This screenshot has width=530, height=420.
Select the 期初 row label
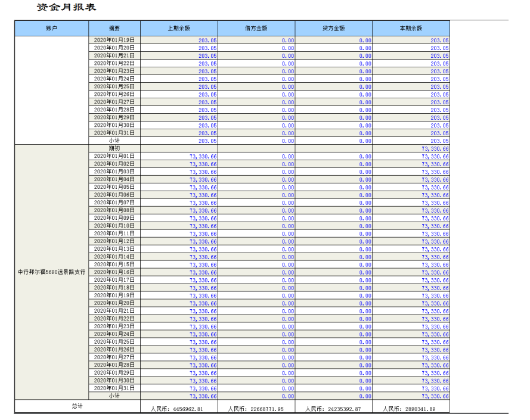(114, 148)
